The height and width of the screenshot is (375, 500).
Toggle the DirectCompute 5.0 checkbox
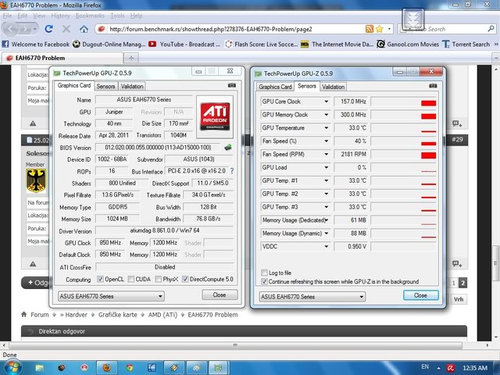tap(185, 279)
